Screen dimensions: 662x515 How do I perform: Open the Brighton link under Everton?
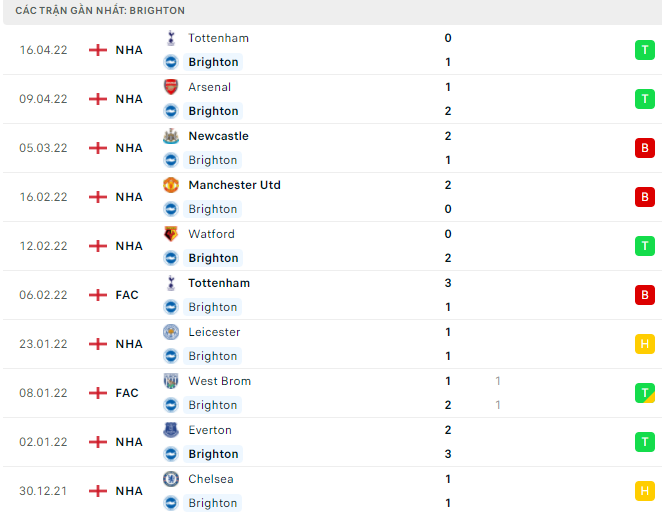pos(213,454)
